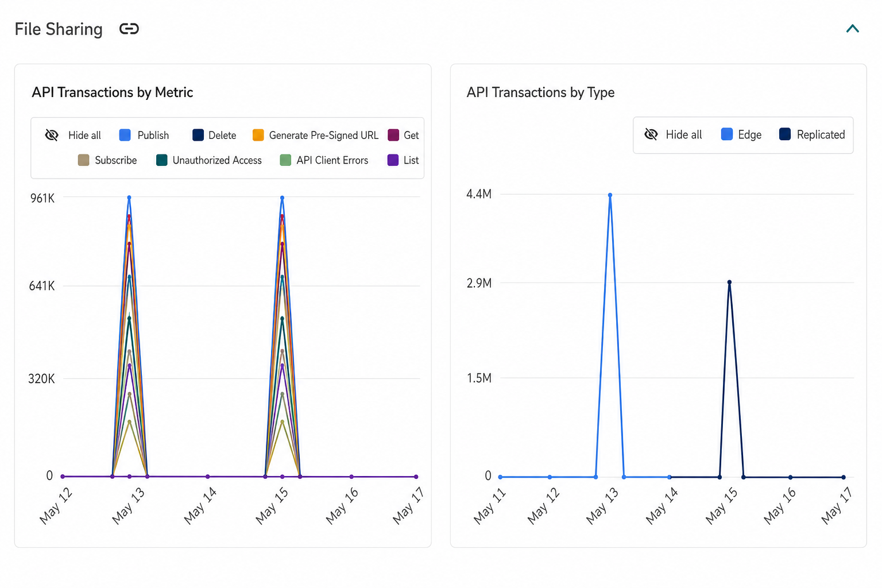This screenshot has height=588, width=882.
Task: Click Hide all text in Type chart
Action: [684, 135]
